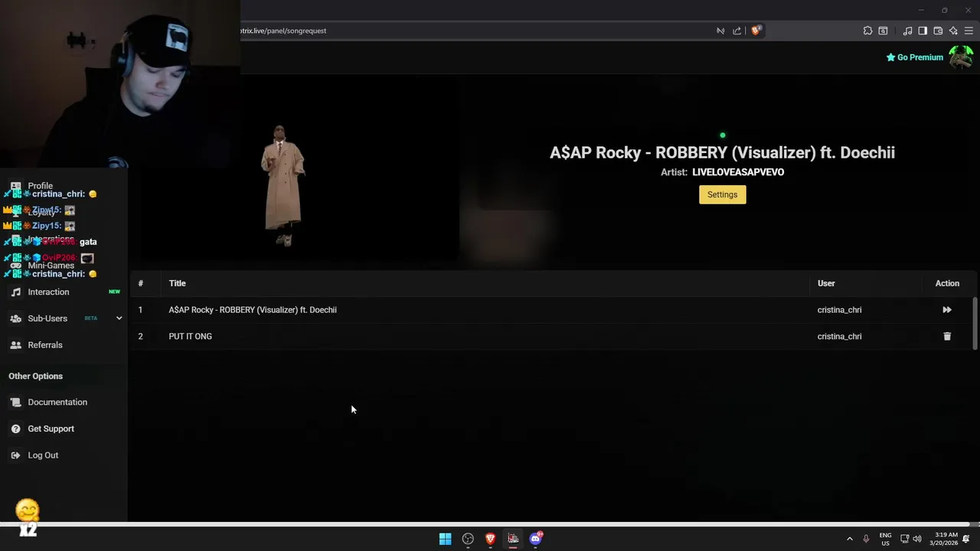The width and height of the screenshot is (980, 551).
Task: Open song request Settings
Action: tap(722, 194)
